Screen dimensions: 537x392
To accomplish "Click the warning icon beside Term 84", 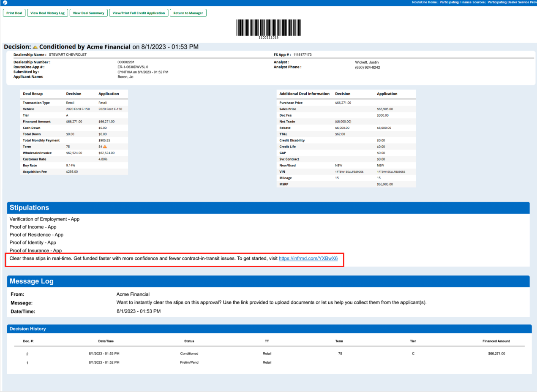I will pos(105,147).
